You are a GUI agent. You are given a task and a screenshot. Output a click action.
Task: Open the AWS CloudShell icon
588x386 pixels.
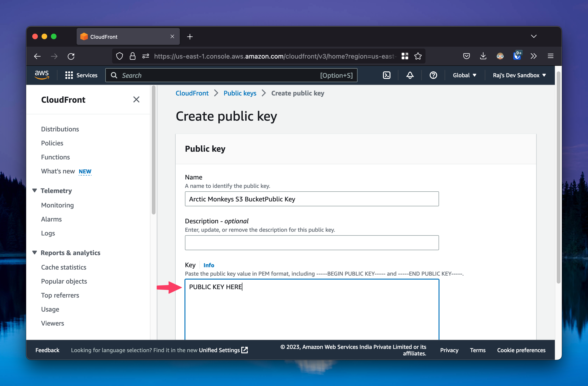click(x=386, y=75)
